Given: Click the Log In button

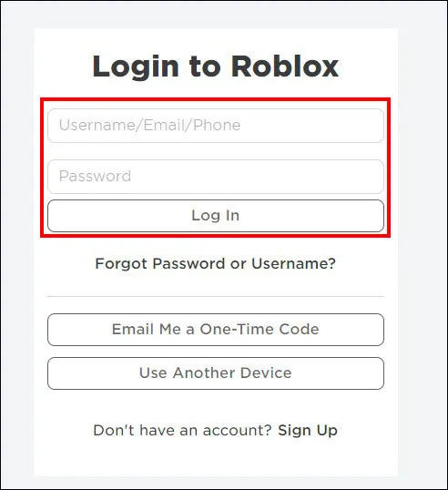Looking at the screenshot, I should click(216, 216).
